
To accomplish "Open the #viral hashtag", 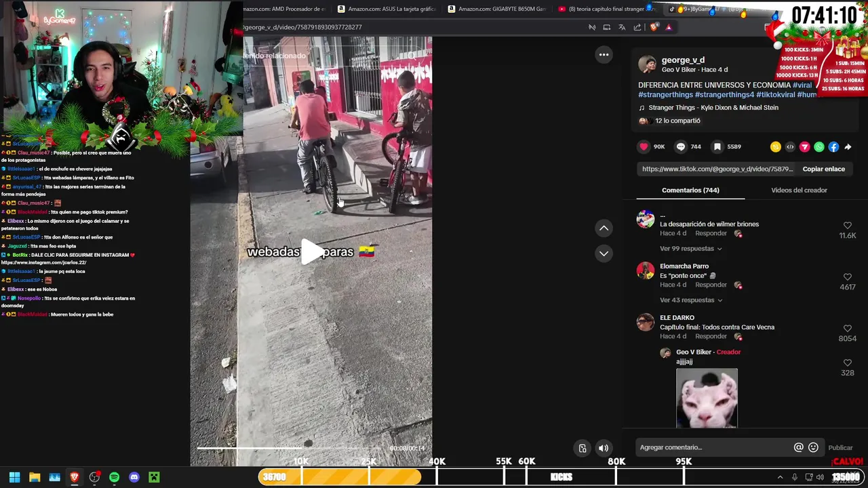I will (802, 85).
